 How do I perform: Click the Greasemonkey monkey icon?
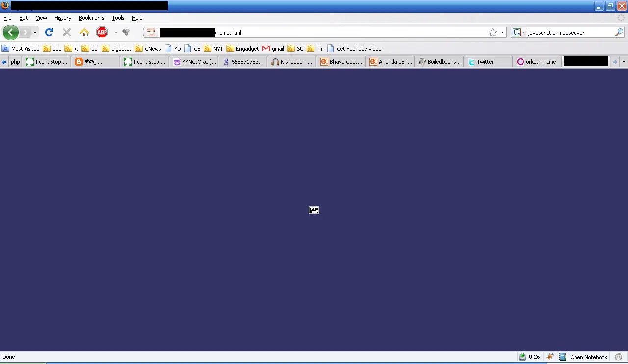click(618, 357)
